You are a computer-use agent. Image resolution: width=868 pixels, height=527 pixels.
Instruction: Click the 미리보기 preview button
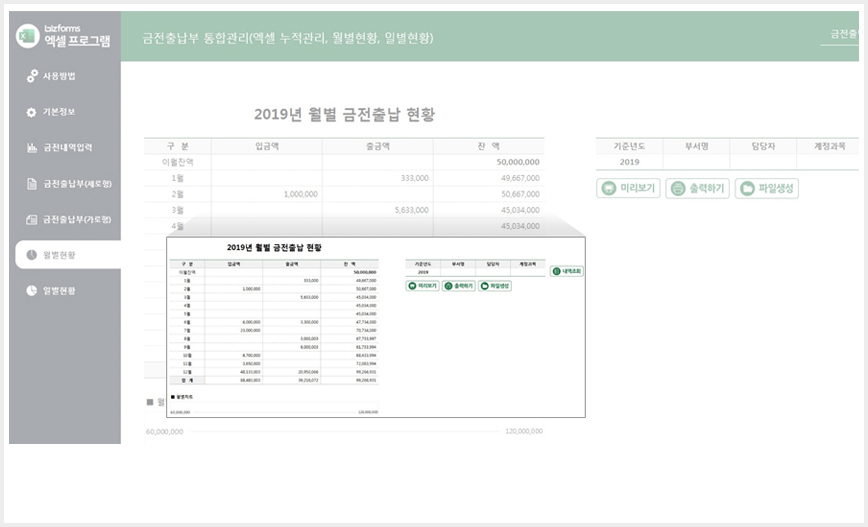pos(628,188)
